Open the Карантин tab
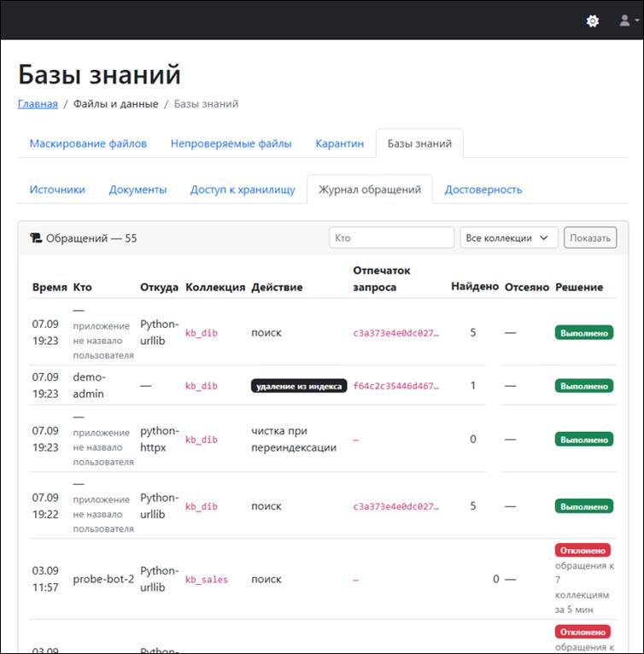The image size is (644, 654). 339,143
